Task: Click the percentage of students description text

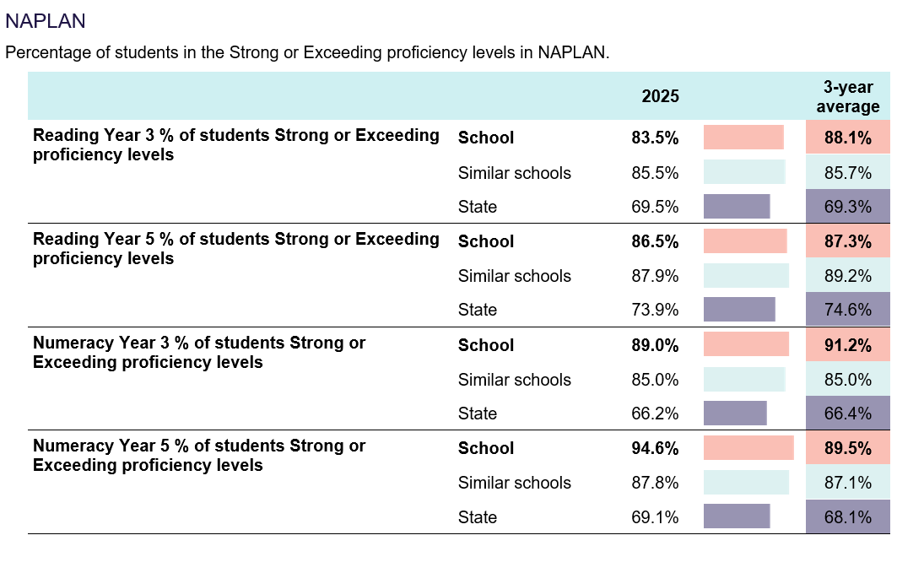Action: pyautogui.click(x=307, y=52)
